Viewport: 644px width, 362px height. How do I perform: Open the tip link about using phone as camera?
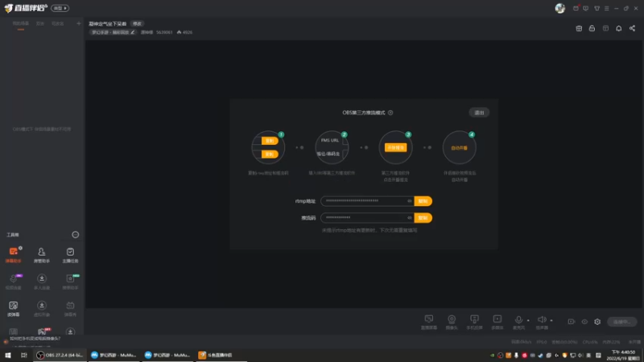[35, 339]
